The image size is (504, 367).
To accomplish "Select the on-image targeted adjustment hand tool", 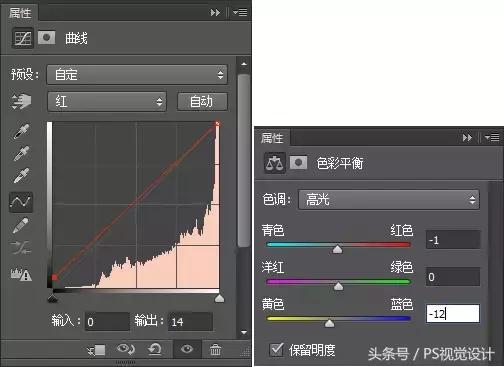I will pyautogui.click(x=21, y=101).
